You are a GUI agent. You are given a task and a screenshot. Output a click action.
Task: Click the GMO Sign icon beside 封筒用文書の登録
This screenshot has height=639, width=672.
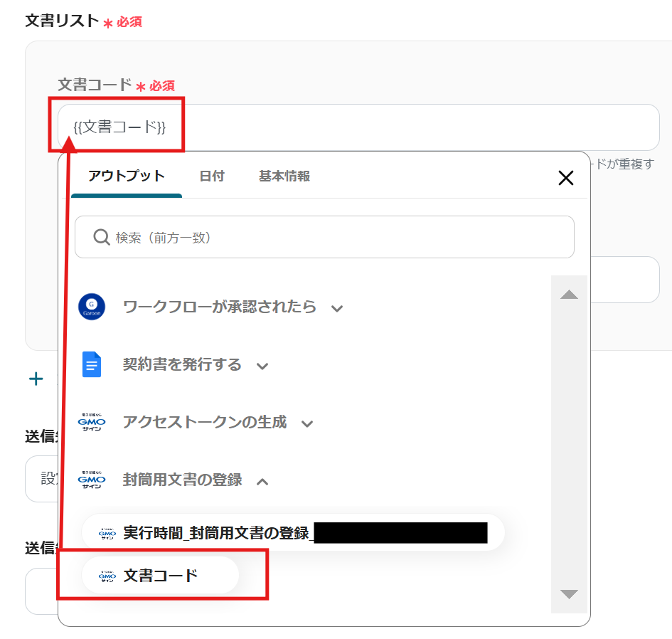(92, 480)
